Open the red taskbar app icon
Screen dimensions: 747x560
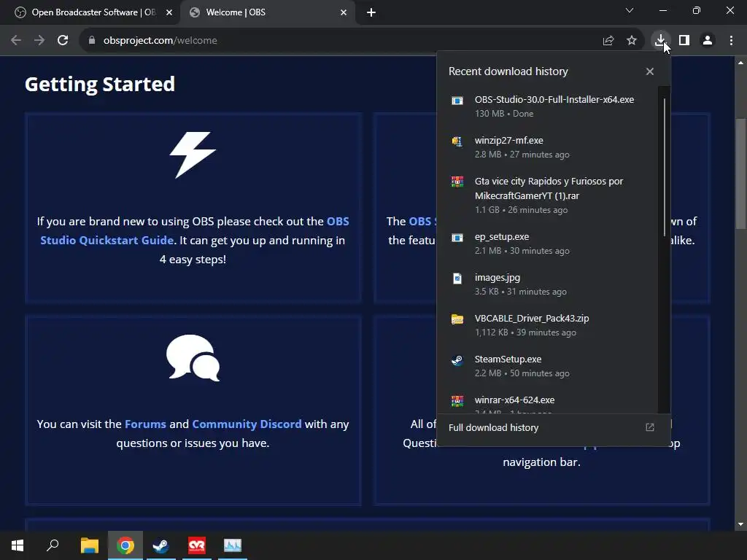[x=197, y=545]
